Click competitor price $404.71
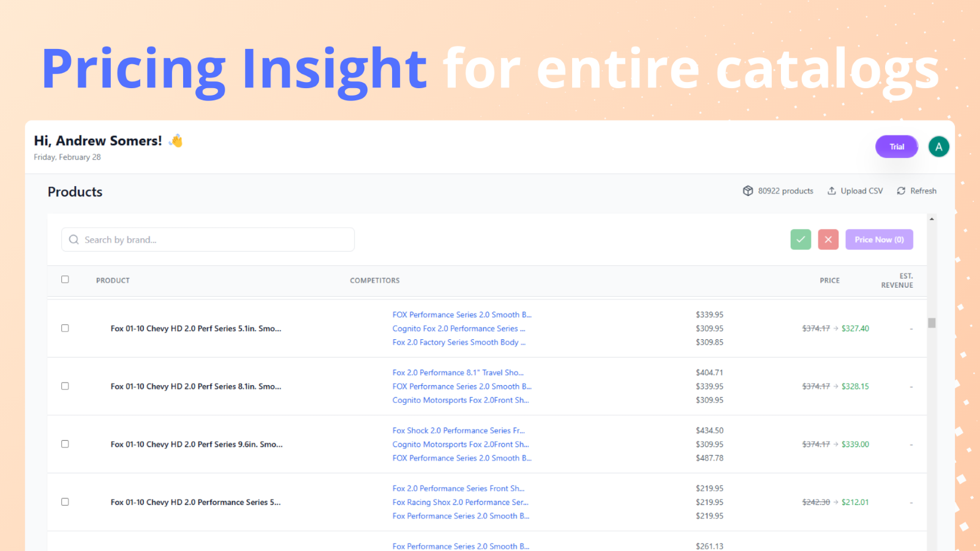 click(x=709, y=373)
